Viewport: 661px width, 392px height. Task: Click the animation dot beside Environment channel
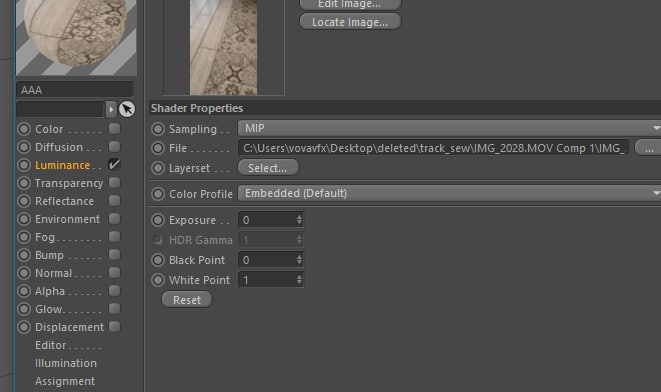coord(24,219)
